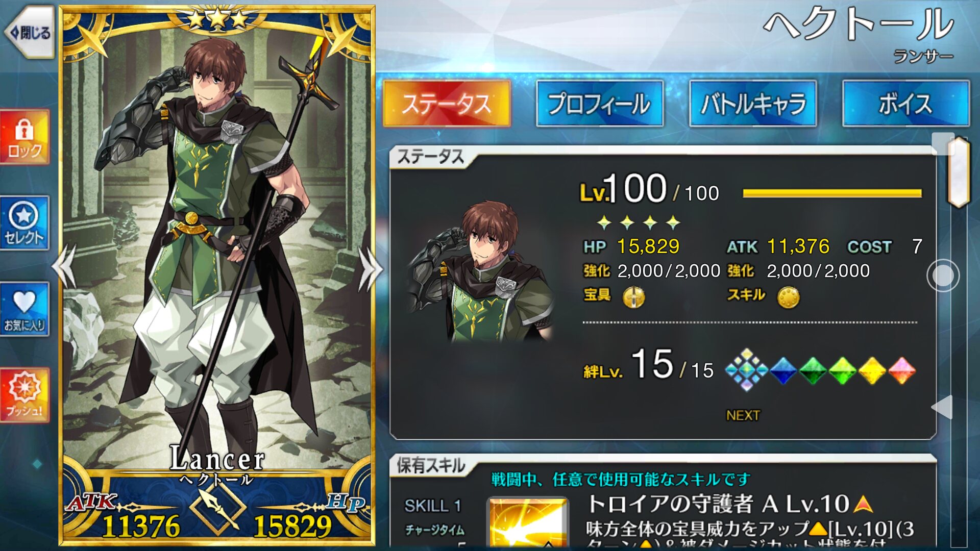Click the Hector portrait thumbnail in status
The height and width of the screenshot is (551, 980).
(481, 271)
